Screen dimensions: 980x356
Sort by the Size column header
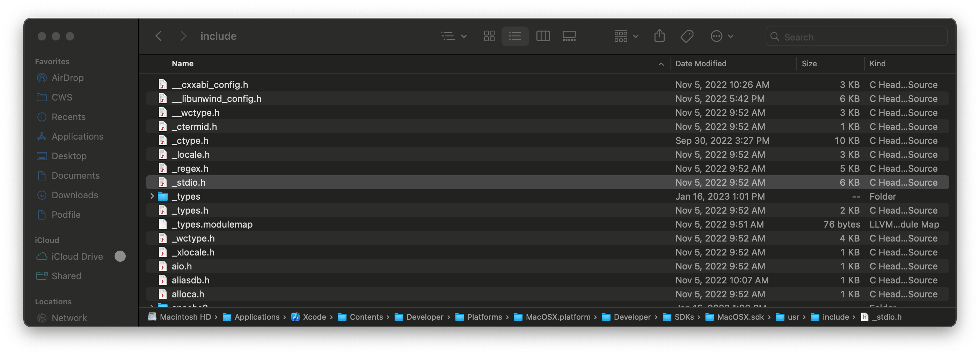(x=809, y=64)
